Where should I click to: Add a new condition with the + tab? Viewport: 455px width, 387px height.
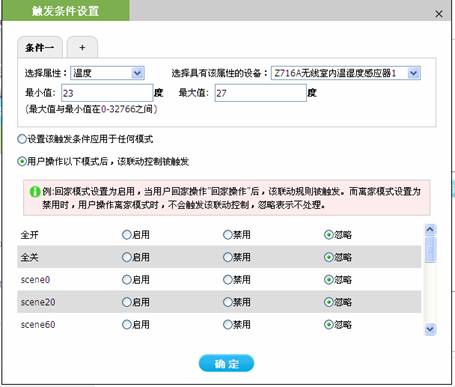click(82, 47)
